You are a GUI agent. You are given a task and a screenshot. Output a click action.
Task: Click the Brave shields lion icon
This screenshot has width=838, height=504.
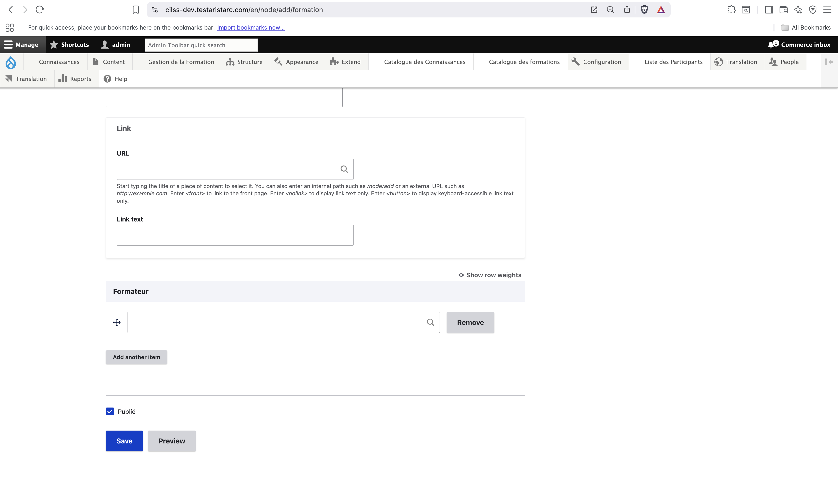pyautogui.click(x=644, y=10)
